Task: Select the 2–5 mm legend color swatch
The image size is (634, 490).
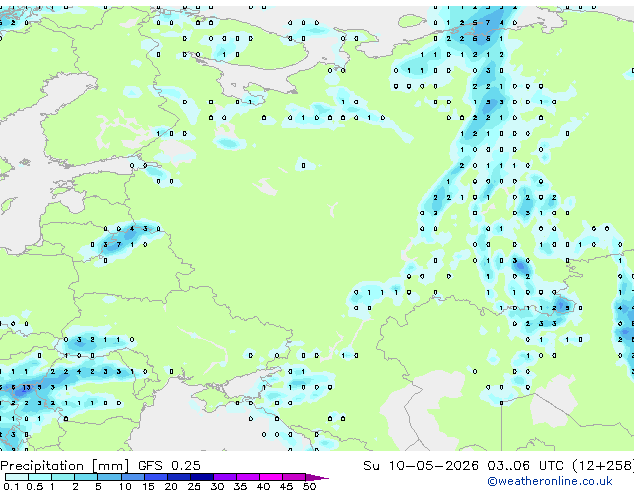Action: click(x=86, y=477)
